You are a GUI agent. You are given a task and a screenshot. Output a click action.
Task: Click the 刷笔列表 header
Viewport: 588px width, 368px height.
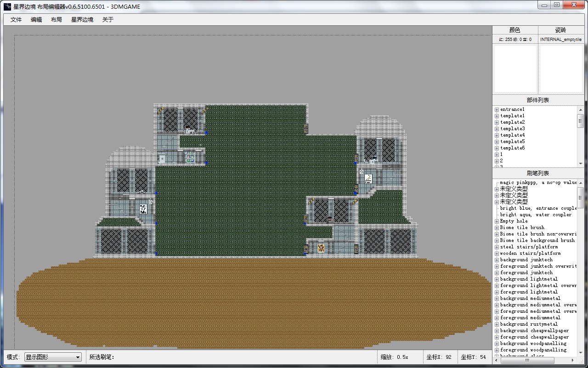tap(538, 173)
